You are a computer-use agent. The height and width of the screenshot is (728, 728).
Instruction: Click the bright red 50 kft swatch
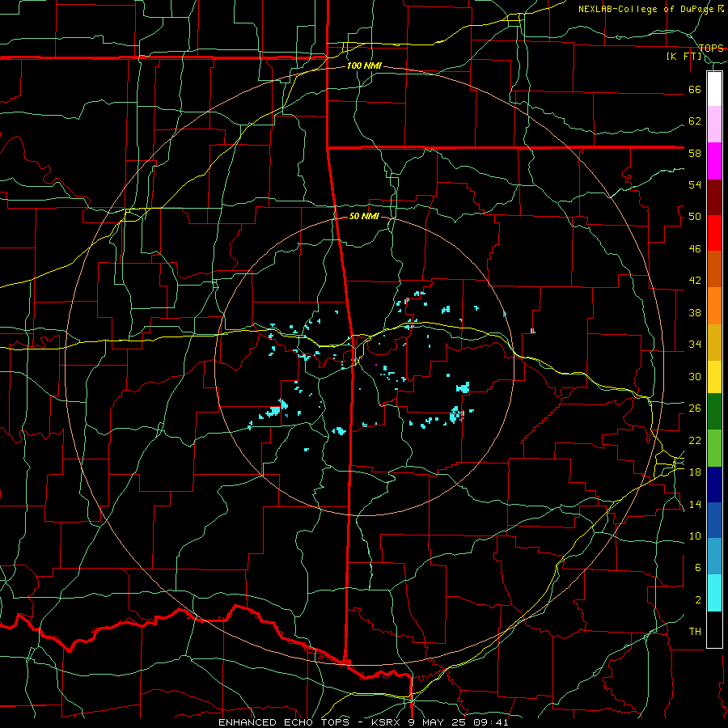(x=714, y=233)
